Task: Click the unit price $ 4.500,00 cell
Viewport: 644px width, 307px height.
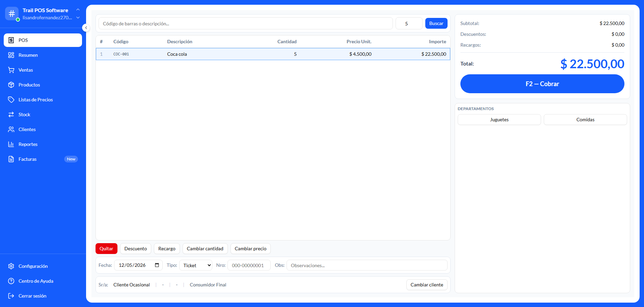Action: [360, 54]
